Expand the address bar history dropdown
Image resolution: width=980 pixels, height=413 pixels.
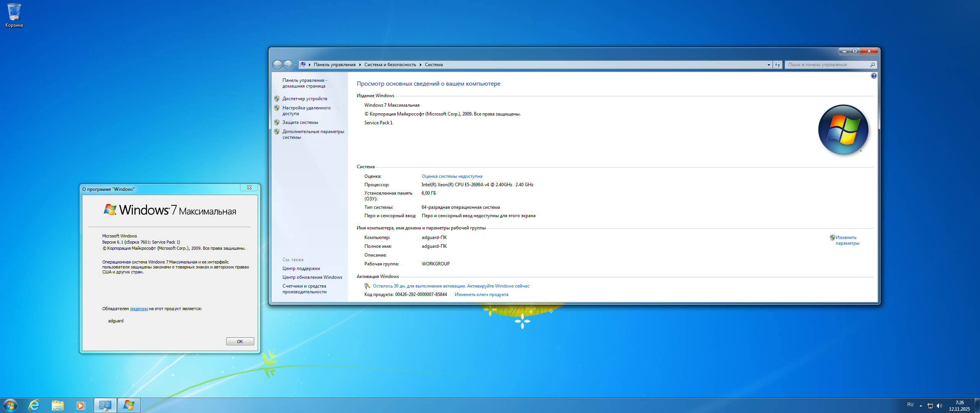coord(769,65)
